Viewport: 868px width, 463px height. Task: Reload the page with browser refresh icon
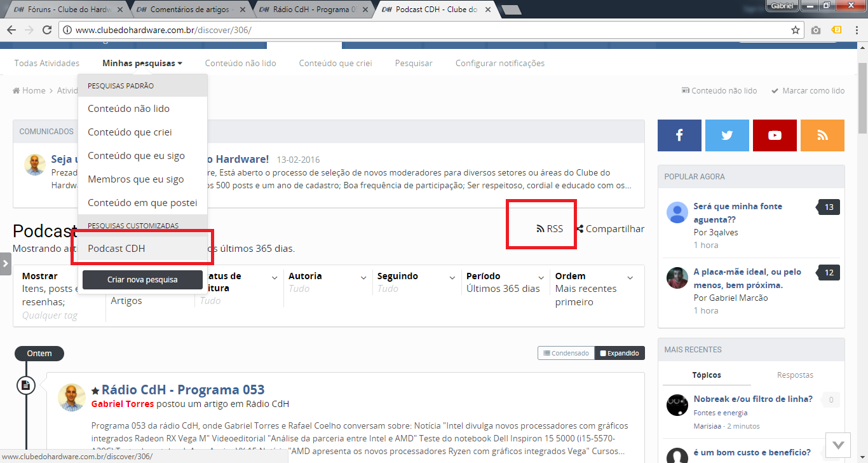coord(47,30)
